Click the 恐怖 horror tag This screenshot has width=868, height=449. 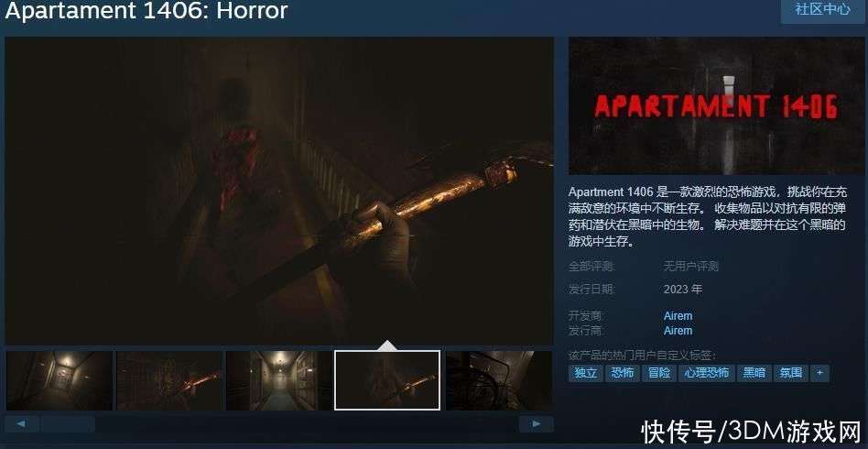(x=623, y=373)
